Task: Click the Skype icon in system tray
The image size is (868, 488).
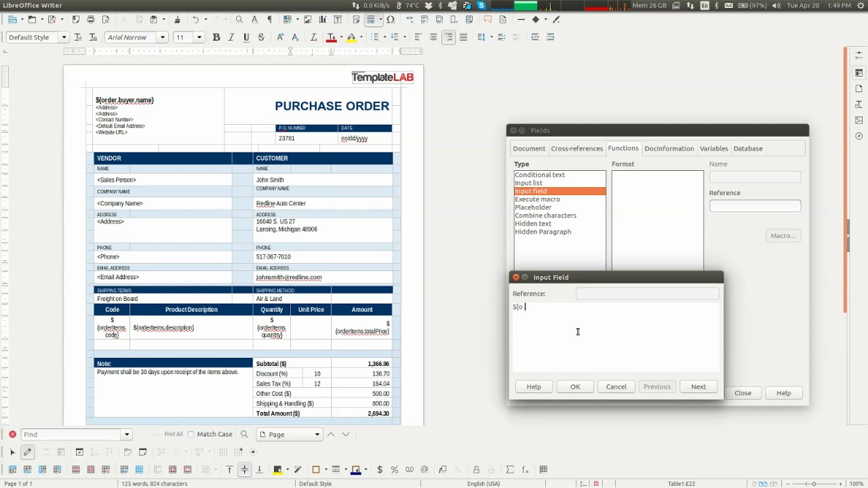Action: (x=481, y=5)
